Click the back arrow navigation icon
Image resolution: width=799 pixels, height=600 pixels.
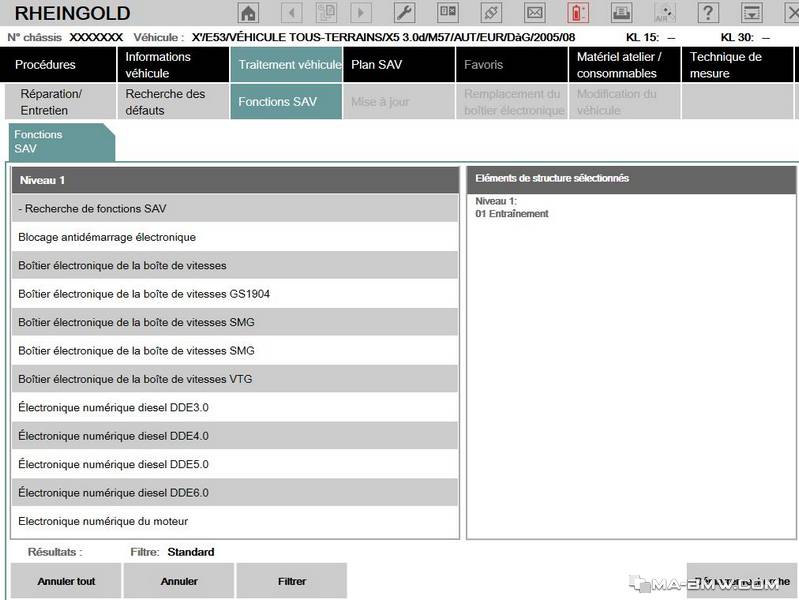coord(291,13)
